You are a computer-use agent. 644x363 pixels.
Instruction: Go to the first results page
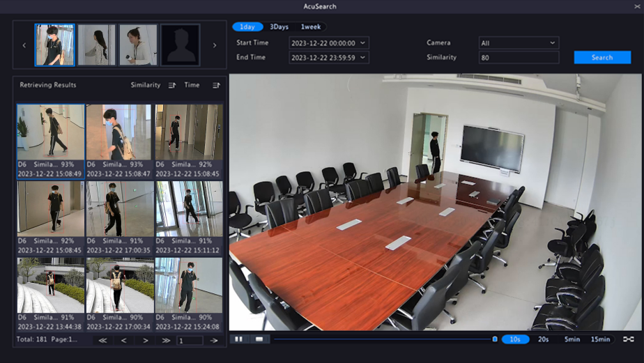pyautogui.click(x=102, y=341)
